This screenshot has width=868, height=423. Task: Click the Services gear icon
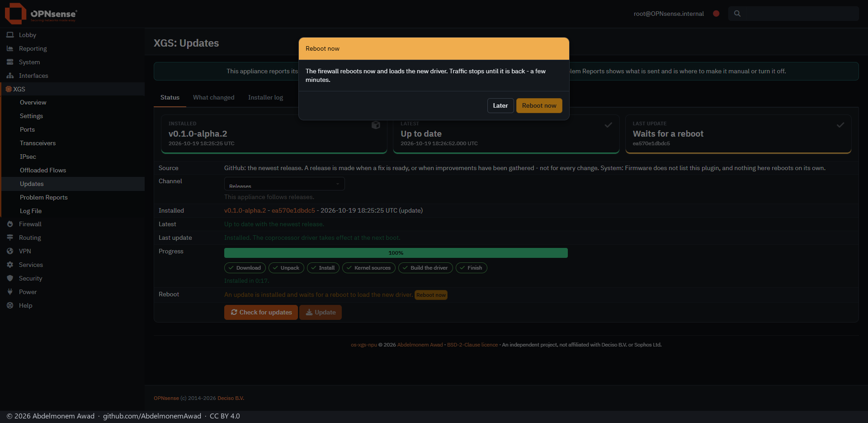click(10, 265)
